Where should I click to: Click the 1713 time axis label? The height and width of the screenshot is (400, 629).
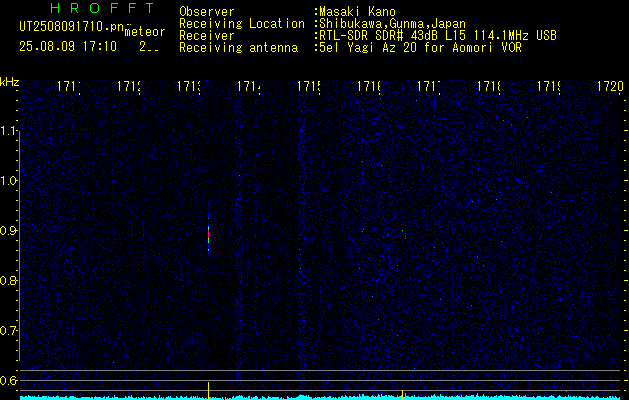(x=189, y=87)
